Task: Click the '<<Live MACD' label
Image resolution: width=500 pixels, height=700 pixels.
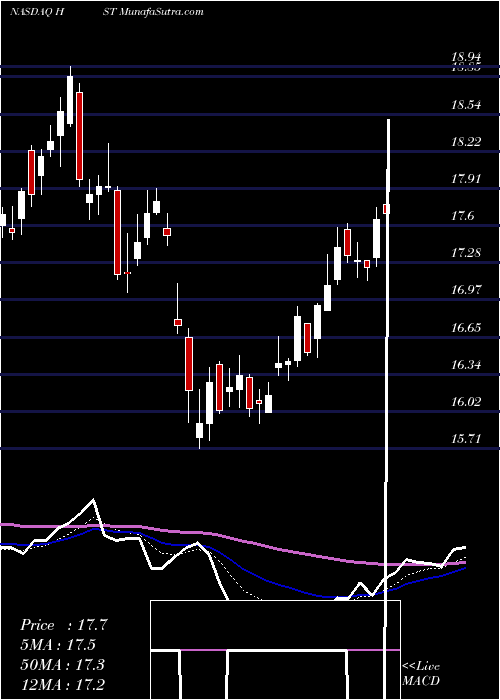Action: pos(421,673)
